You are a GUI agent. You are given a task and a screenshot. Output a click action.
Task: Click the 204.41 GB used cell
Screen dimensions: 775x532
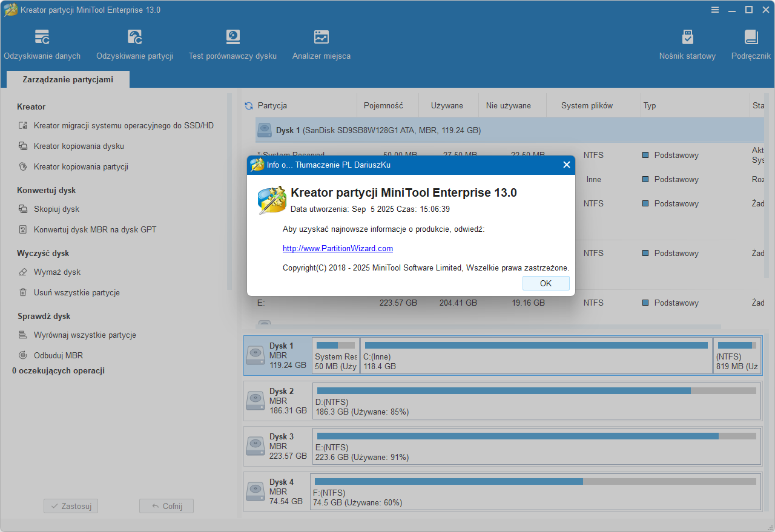458,303
